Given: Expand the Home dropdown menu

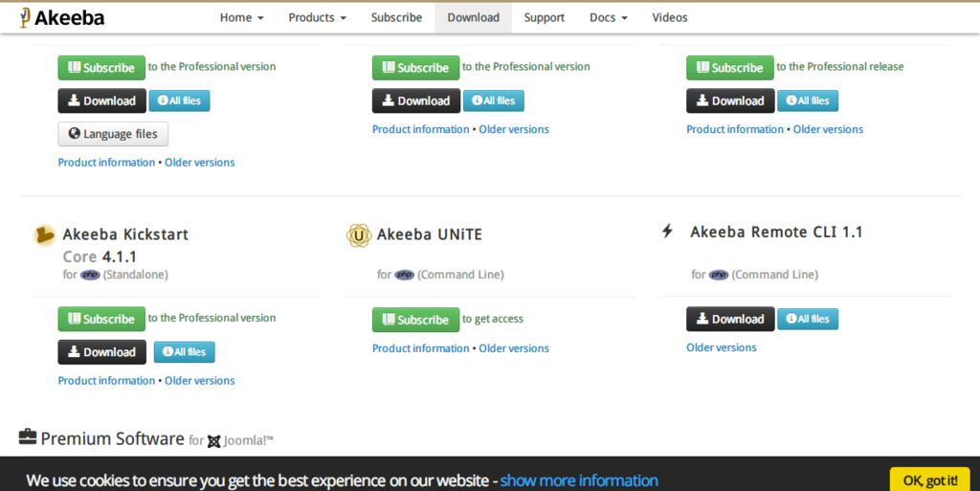Looking at the screenshot, I should (x=241, y=17).
